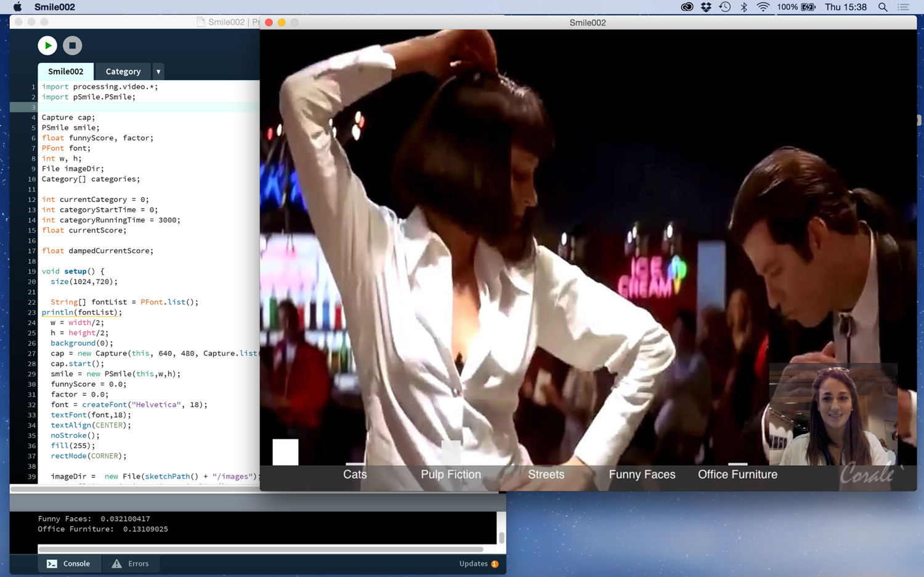Show the Console panel
The width and height of the screenshot is (924, 577).
coord(68,563)
